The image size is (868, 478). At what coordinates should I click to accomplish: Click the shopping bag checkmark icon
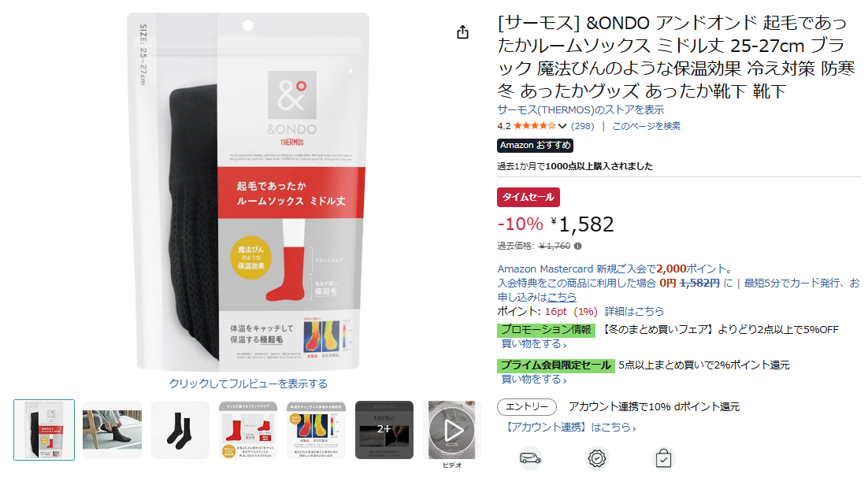663,458
